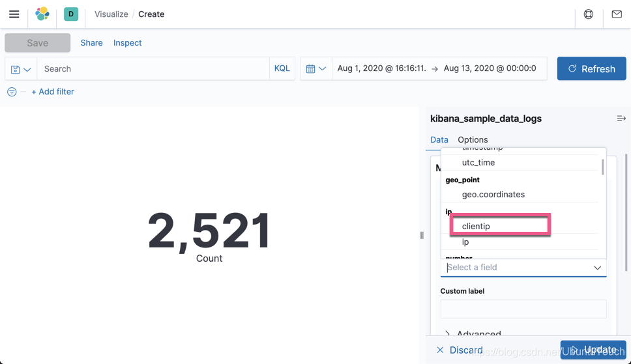Click kibana_sample_data_logs index title

click(486, 119)
